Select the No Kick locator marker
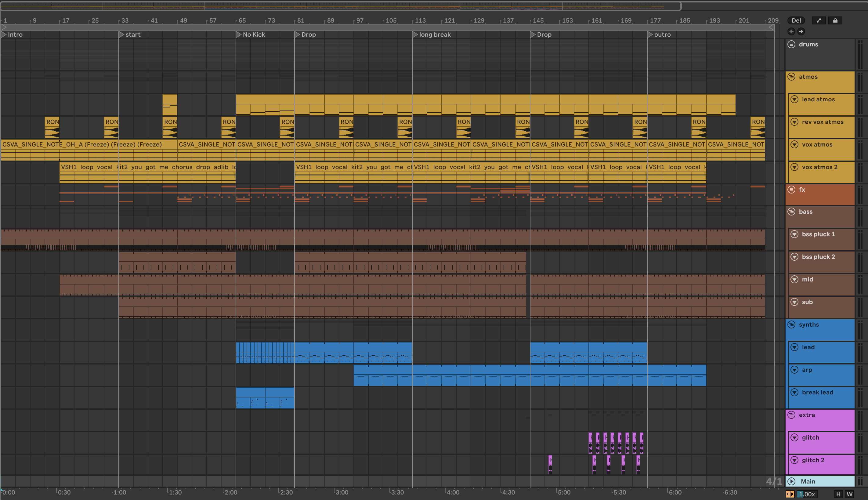868x500 pixels. (239, 35)
